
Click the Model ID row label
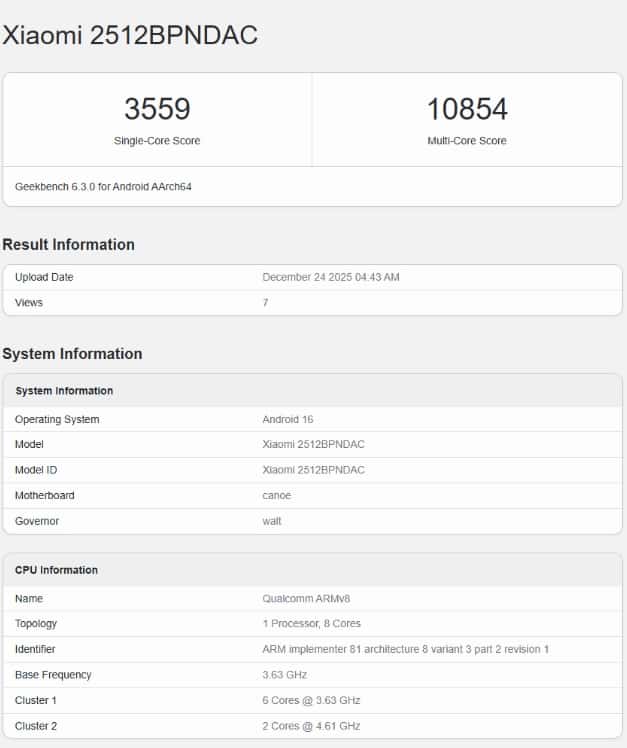coord(37,470)
